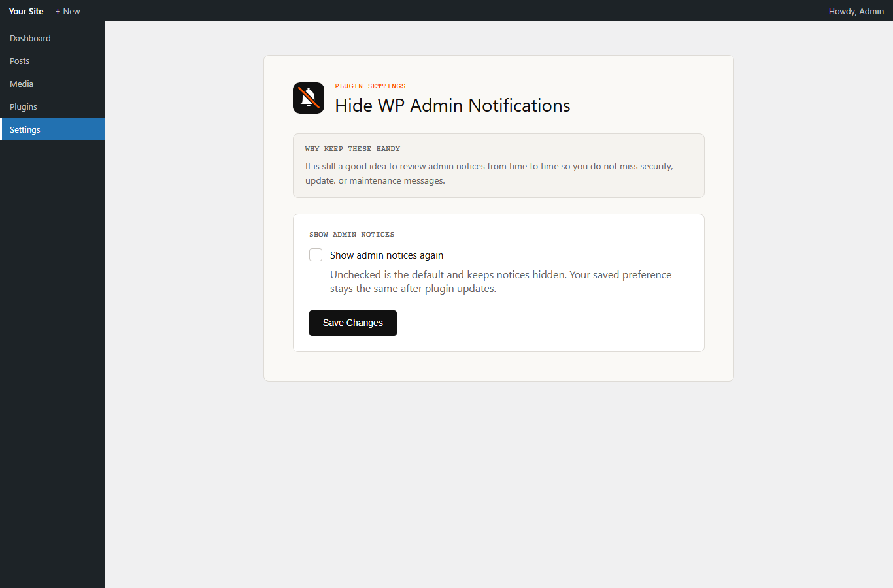
Task: Click the PLUGIN SETTINGS label
Action: click(370, 86)
